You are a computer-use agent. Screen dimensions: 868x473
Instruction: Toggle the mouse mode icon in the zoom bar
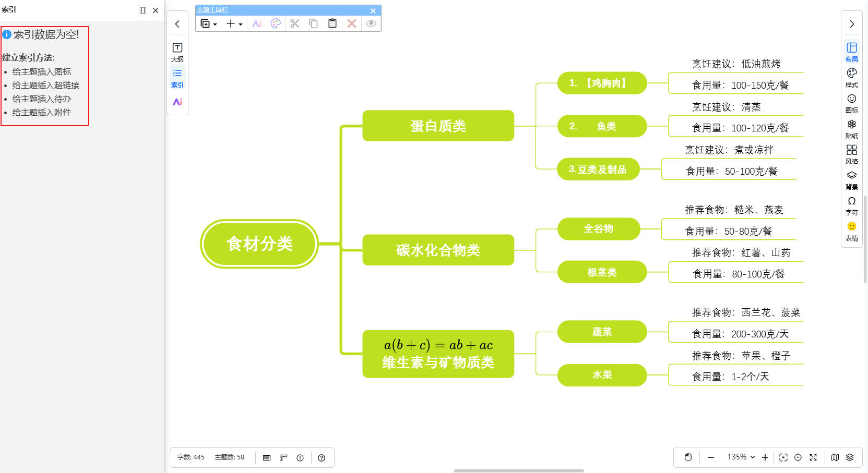[x=688, y=457]
